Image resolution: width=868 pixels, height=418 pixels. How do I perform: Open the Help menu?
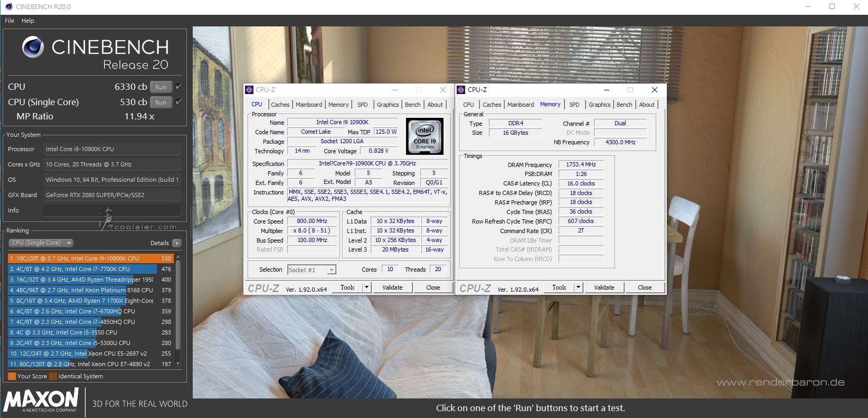pos(28,21)
